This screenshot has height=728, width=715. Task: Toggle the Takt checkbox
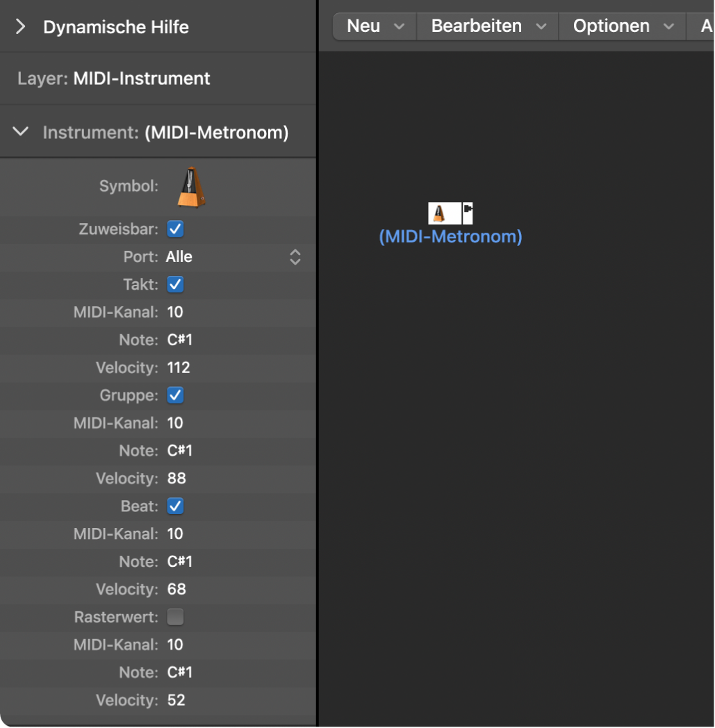click(176, 284)
